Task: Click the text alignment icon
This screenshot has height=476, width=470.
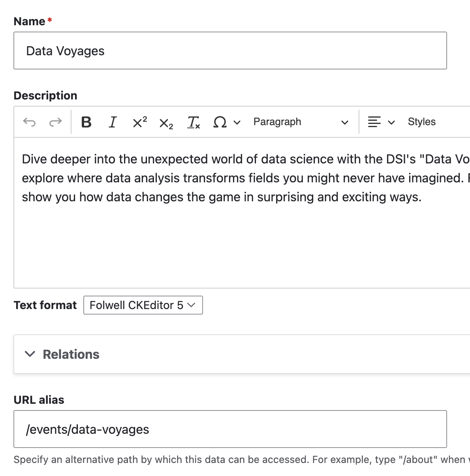Action: (x=374, y=122)
